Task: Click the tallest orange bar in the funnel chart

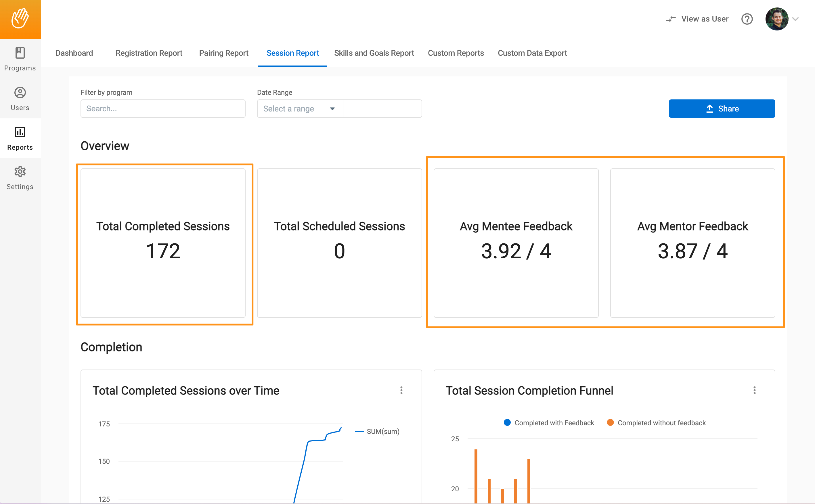Action: pos(476,476)
